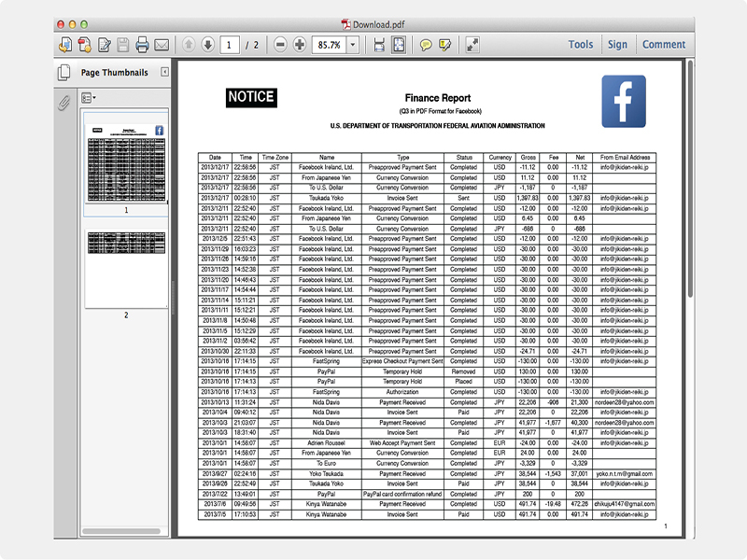Image resolution: width=747 pixels, height=560 pixels.
Task: Click the Create PDF toolbar icon
Action: point(65,45)
